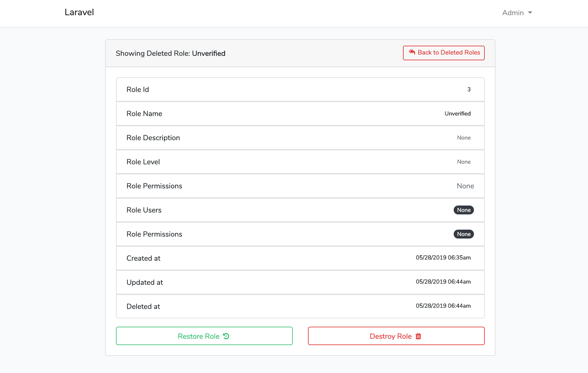
Task: Click the restore circular arrow icon
Action: (226, 336)
